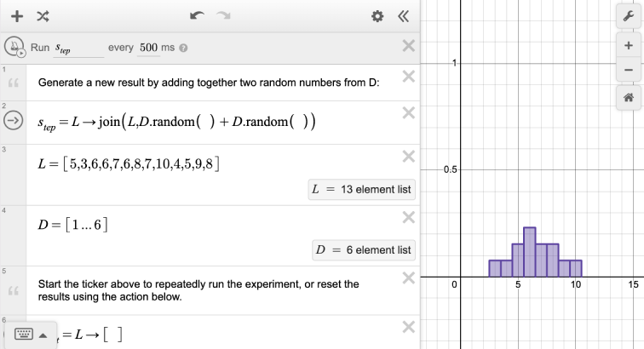Edit the 500 ms ticker interval field

pos(149,48)
